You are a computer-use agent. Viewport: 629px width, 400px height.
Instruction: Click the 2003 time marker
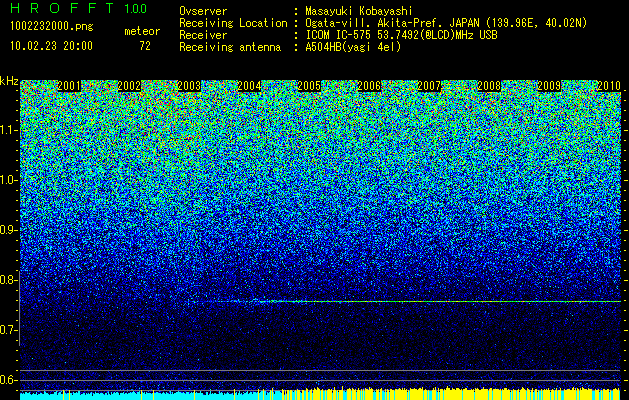point(189,86)
